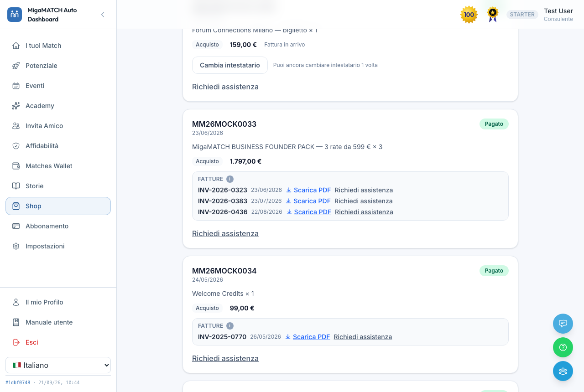Open the Test User profile menu
This screenshot has height=392, width=584.
click(x=558, y=15)
